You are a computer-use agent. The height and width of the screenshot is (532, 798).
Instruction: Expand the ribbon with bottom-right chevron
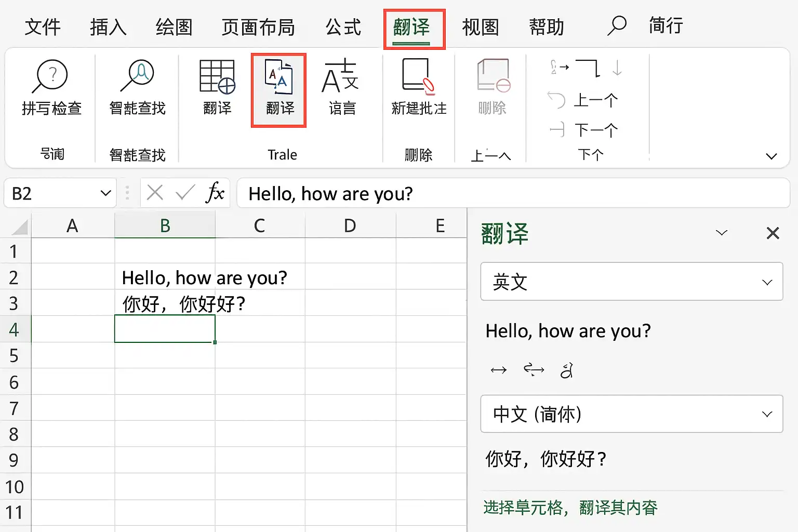[771, 155]
